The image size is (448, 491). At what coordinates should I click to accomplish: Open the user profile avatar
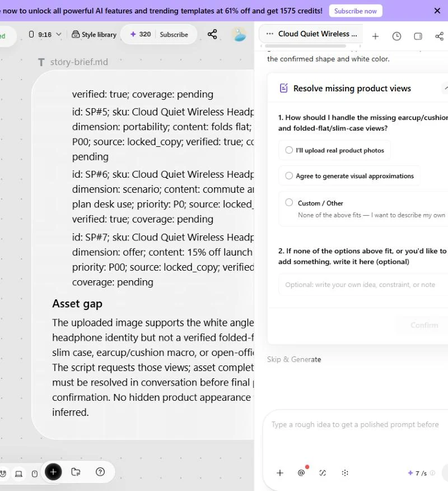[x=239, y=34]
